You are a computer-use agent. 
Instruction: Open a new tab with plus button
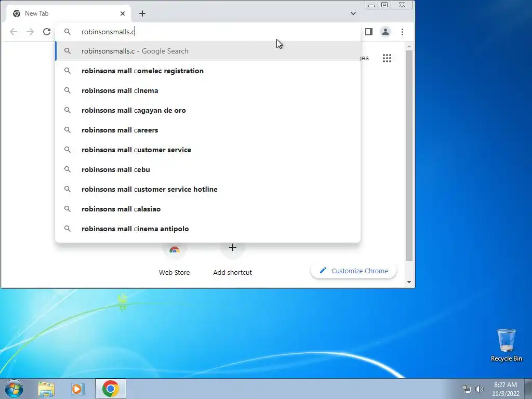(142, 14)
